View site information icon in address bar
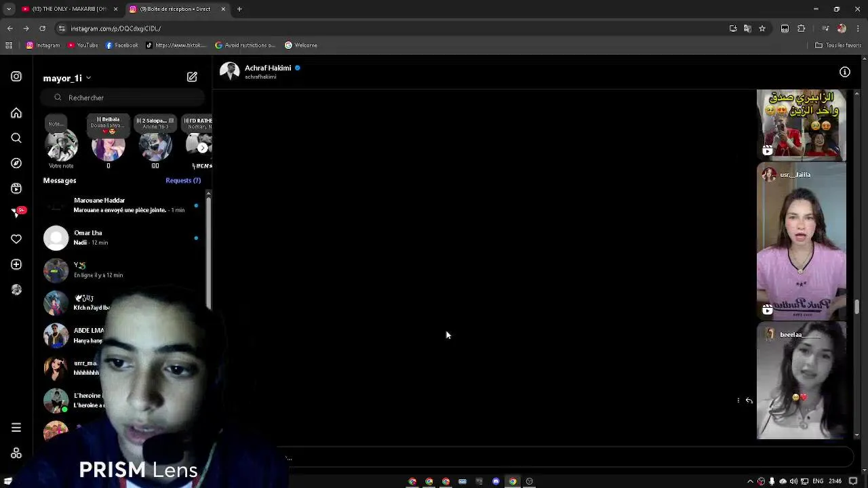The image size is (868, 488). tap(62, 28)
